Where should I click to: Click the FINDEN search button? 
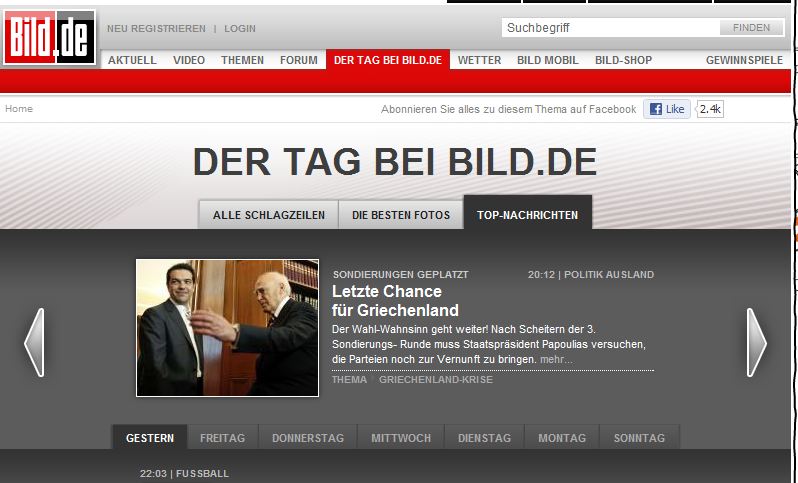click(751, 27)
